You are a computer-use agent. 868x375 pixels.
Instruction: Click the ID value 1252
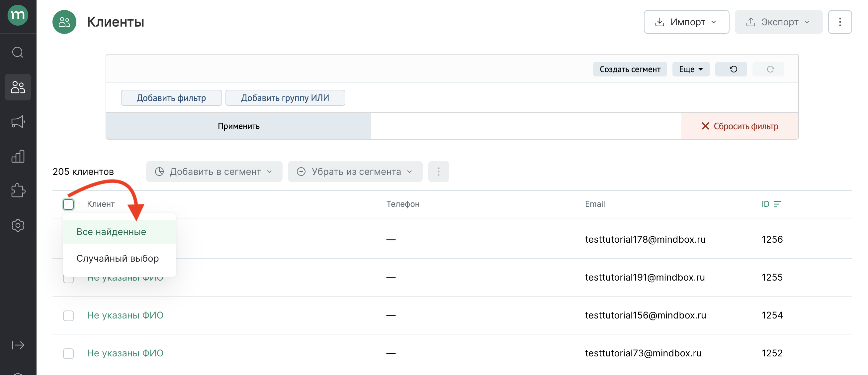pyautogui.click(x=772, y=353)
